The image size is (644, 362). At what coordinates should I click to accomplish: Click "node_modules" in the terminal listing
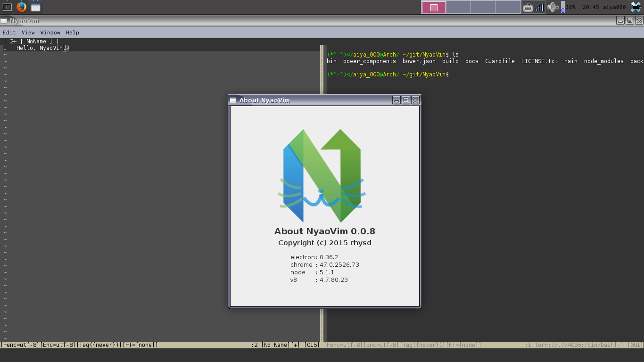604,61
